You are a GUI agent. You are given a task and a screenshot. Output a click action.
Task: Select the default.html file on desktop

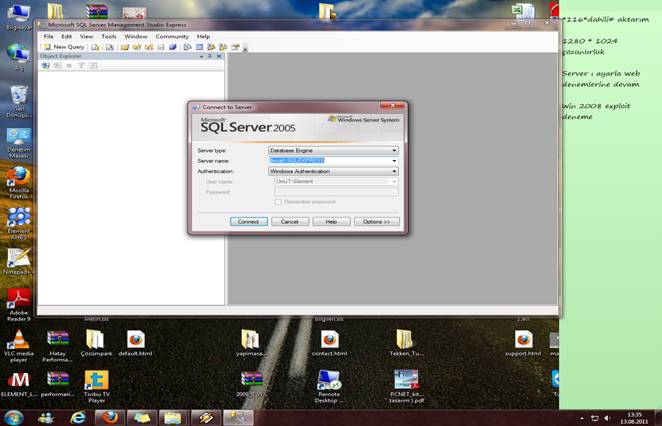pos(135,343)
